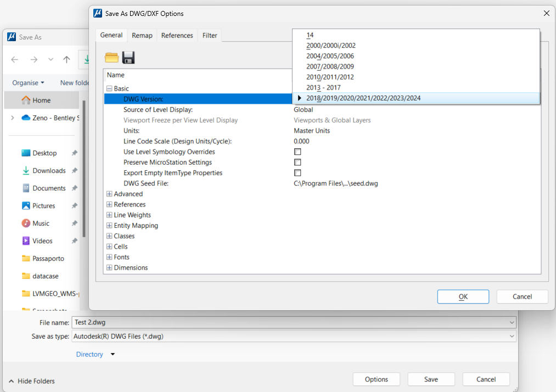
Task: Select Pictures in the navigation pane
Action: [43, 206]
